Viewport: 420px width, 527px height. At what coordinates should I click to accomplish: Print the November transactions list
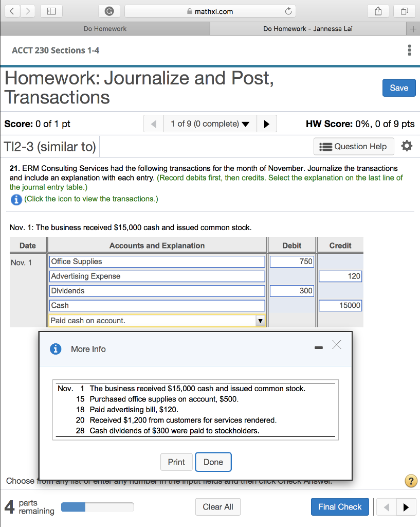[176, 462]
